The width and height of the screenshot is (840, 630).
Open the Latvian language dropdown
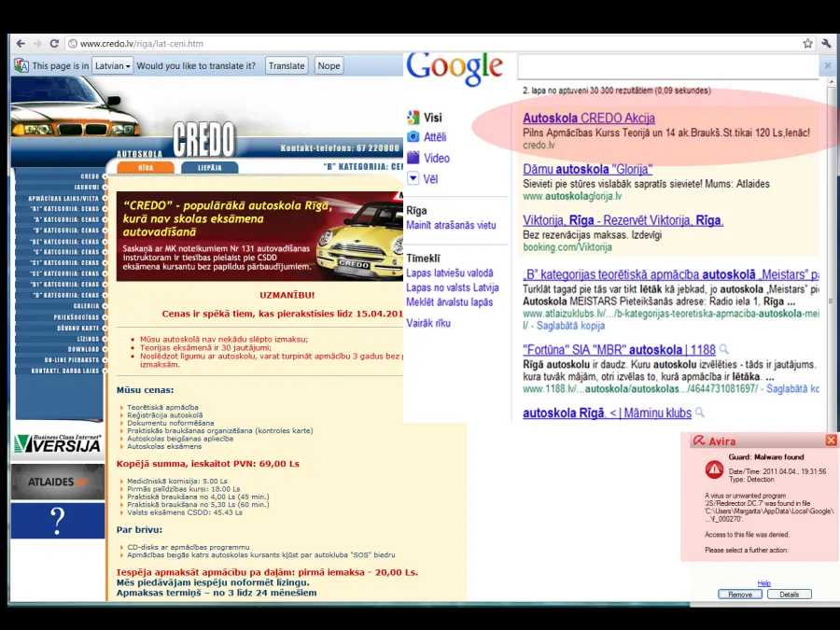pos(113,66)
